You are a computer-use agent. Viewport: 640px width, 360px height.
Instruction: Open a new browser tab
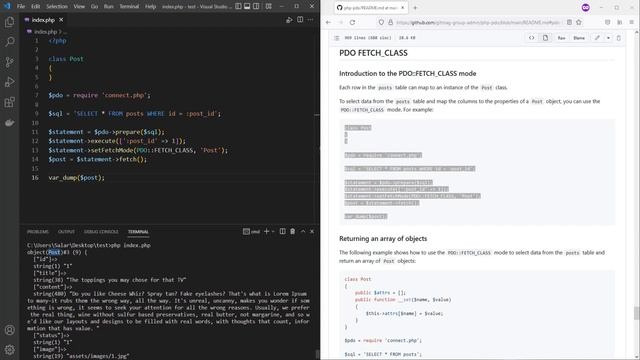415,8
